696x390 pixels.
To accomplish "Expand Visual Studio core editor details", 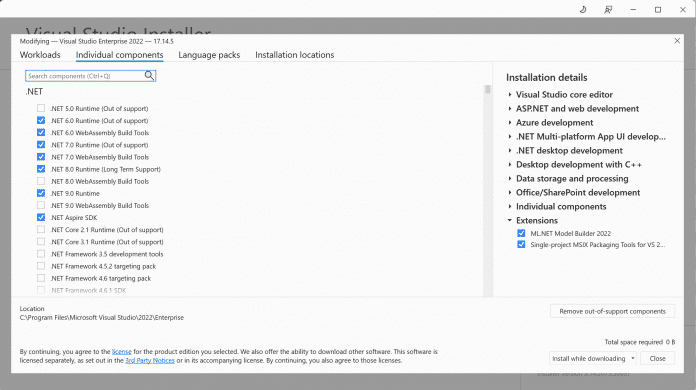I will coord(510,95).
